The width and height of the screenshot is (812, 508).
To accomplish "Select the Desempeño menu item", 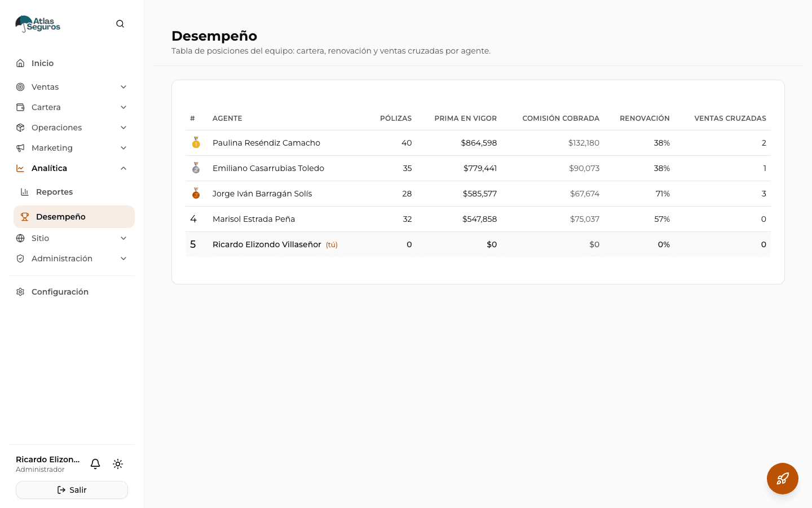I will 74,217.
